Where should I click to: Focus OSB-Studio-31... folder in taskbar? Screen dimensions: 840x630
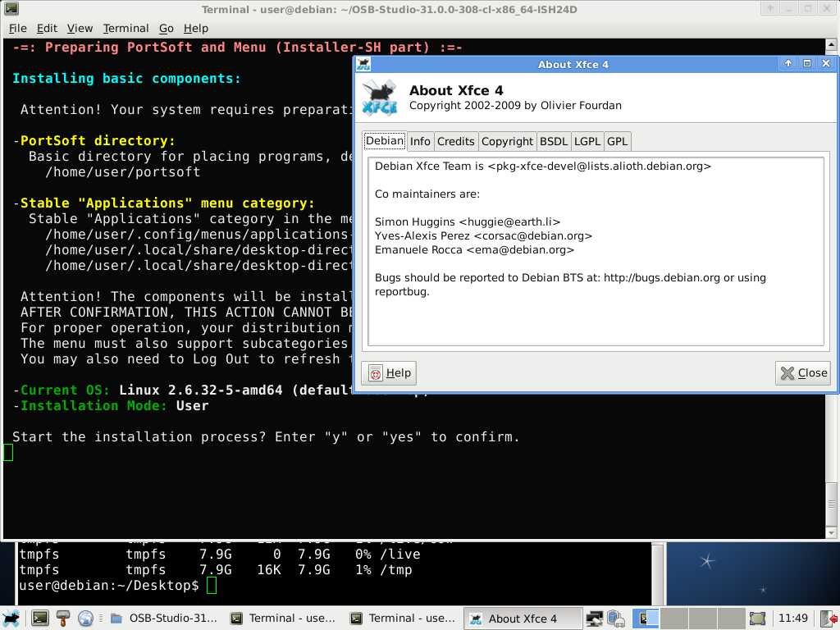click(164, 619)
